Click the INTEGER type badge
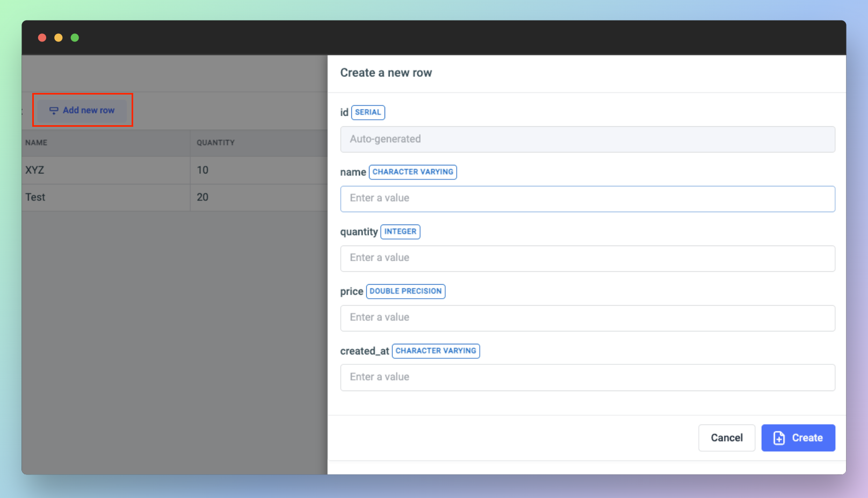868x498 pixels. pos(400,232)
